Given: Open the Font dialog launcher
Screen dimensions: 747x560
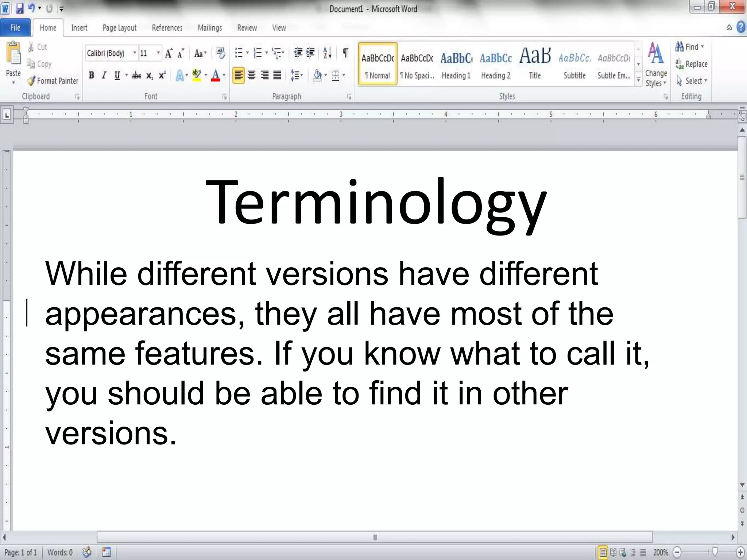Looking at the screenshot, I should [224, 97].
